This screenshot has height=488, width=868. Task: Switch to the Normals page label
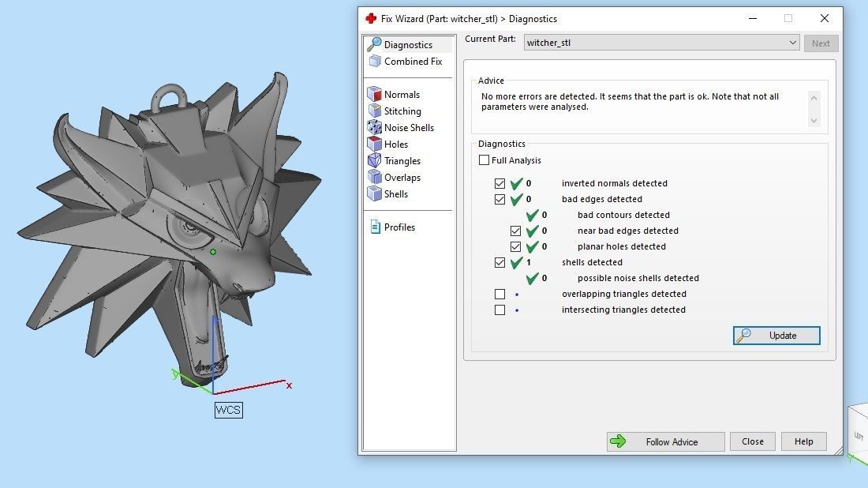tap(402, 95)
